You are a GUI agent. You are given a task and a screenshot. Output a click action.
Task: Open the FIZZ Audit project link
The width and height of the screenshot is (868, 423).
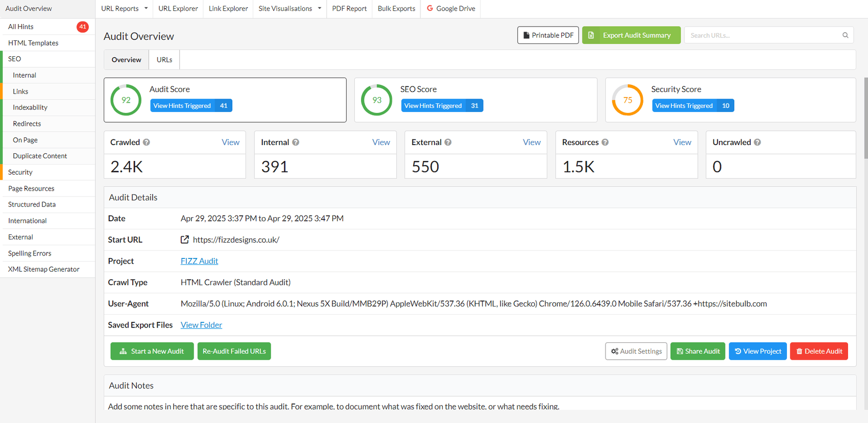click(x=199, y=261)
